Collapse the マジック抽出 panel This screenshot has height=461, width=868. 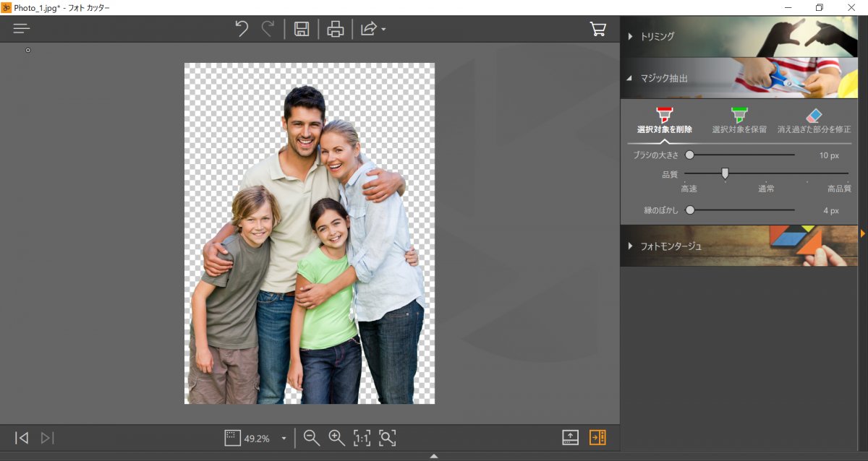pos(663,78)
